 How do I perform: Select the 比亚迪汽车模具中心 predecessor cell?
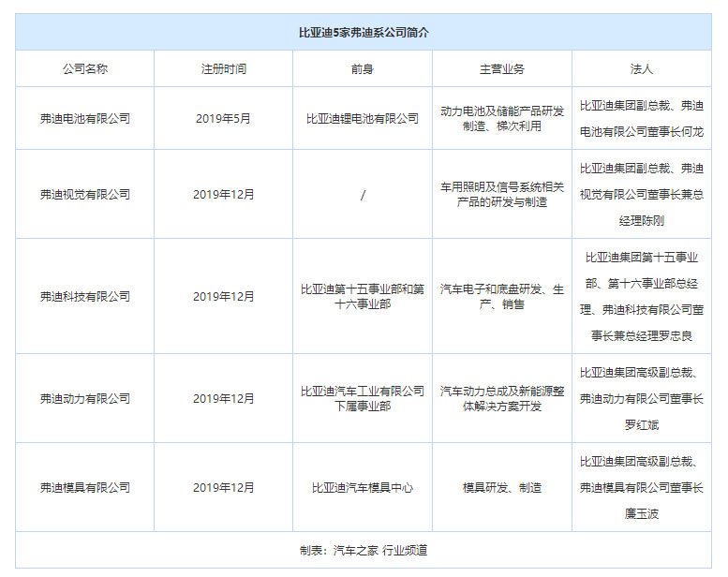363,488
